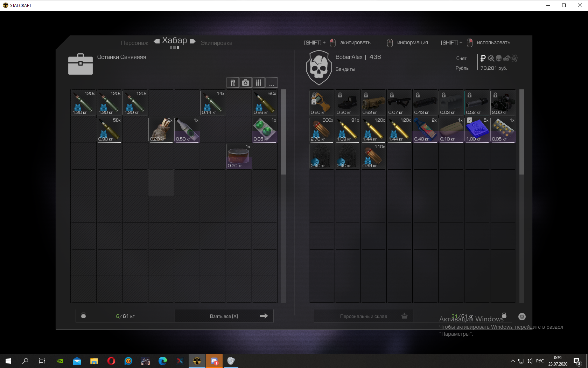Screen dimensions: 588x368
Task: Click the Bandits faction skull emblem
Action: pos(318,68)
